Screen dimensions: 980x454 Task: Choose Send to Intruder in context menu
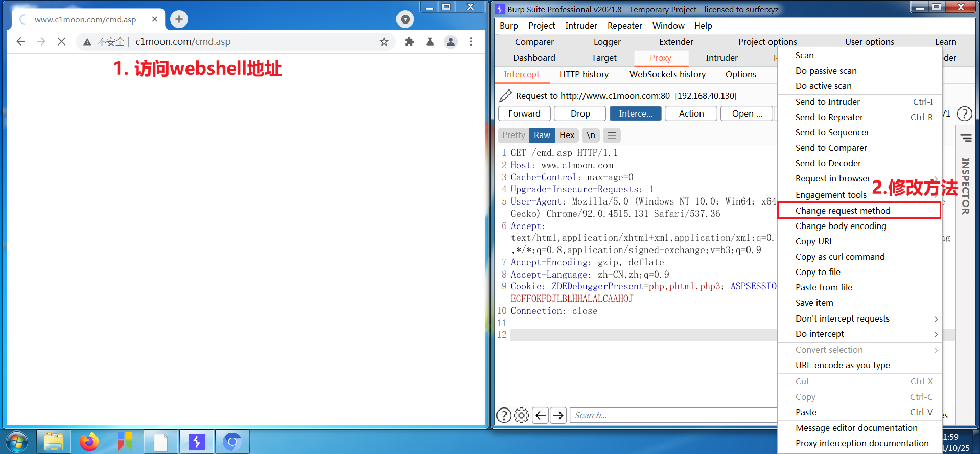[x=859, y=102]
